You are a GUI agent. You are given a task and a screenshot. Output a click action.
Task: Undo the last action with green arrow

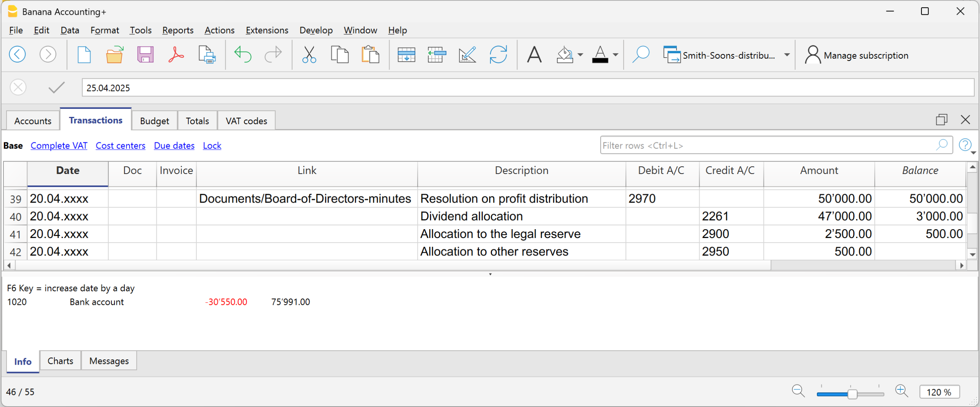pos(242,54)
